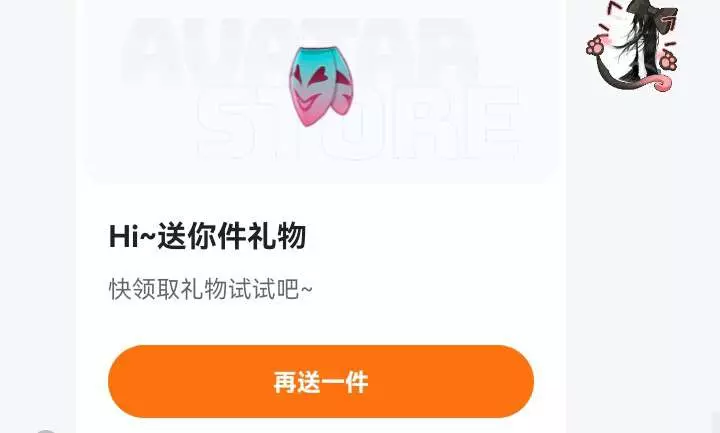Tap the right pink cat paw decoration
Viewport: 720px width, 433px height.
pyautogui.click(x=668, y=61)
